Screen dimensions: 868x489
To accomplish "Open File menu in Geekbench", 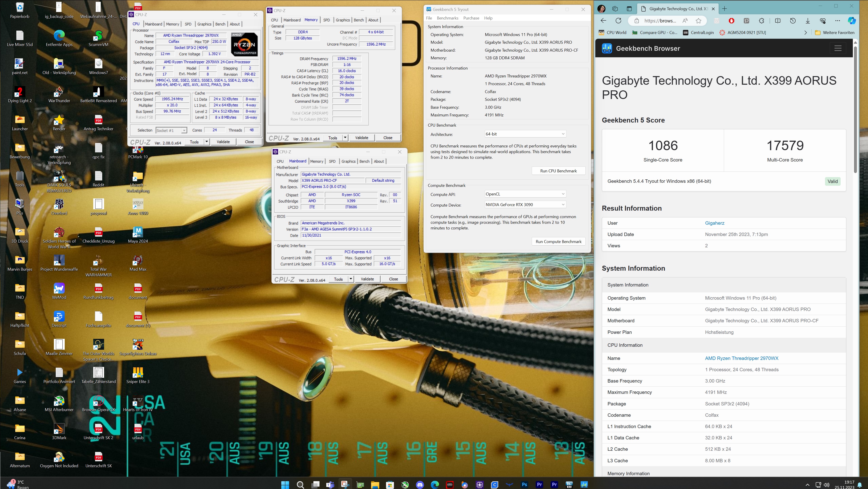I will [x=429, y=18].
